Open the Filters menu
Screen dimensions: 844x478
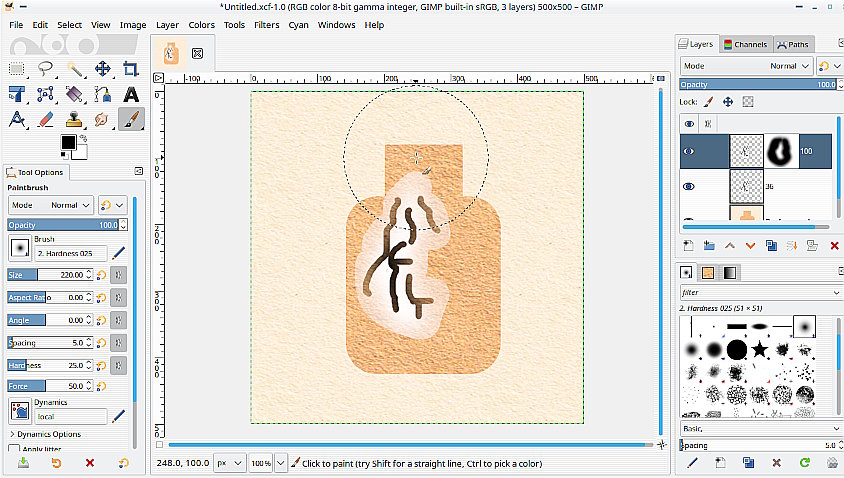266,25
